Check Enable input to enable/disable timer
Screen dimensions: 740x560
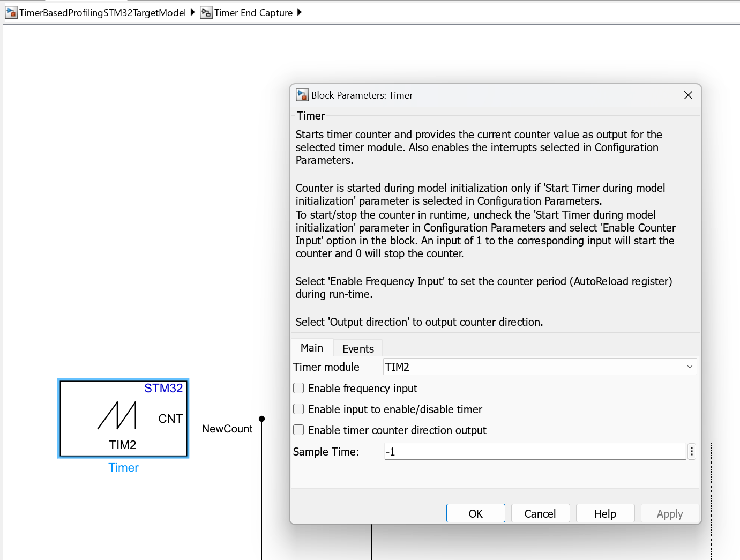tap(299, 409)
